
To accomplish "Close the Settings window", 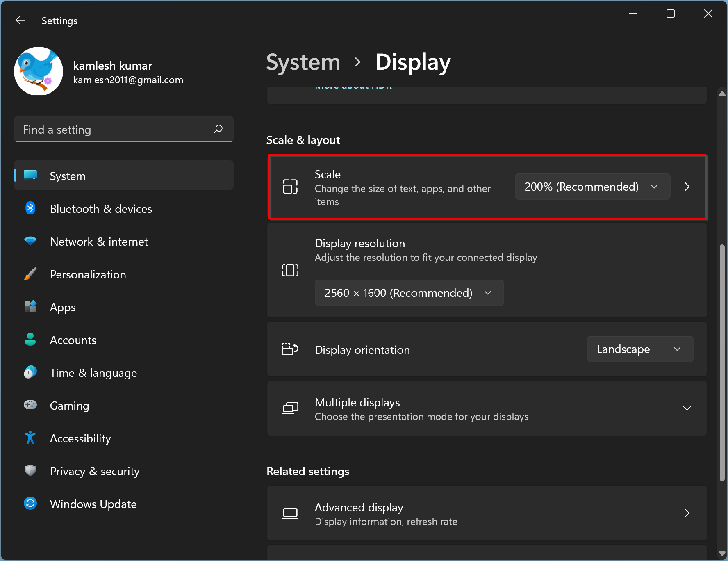I will coord(708,14).
